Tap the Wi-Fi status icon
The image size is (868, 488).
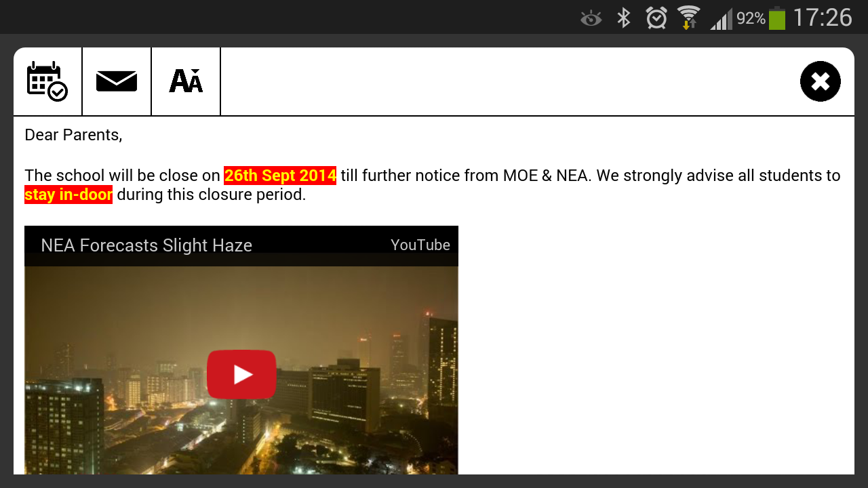click(x=688, y=18)
